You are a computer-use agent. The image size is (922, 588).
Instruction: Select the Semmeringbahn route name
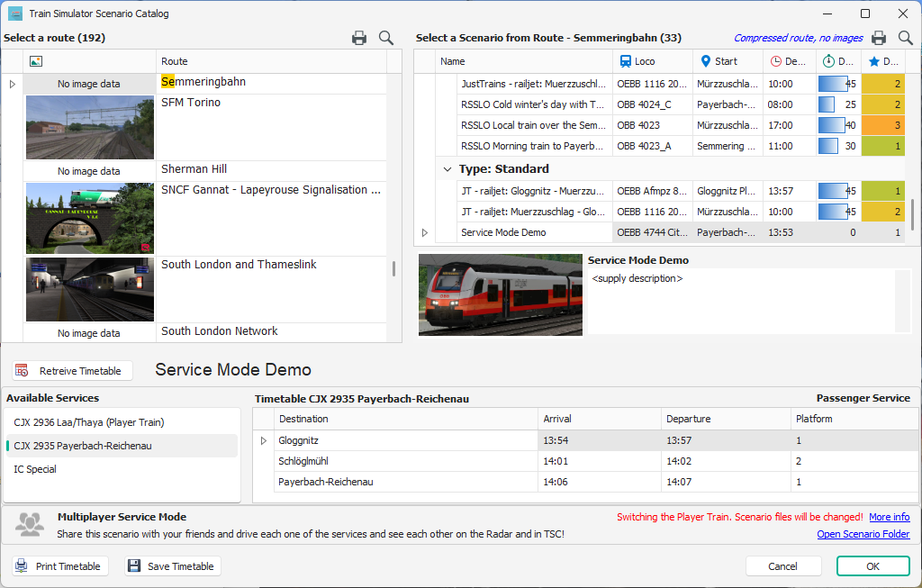click(x=203, y=82)
